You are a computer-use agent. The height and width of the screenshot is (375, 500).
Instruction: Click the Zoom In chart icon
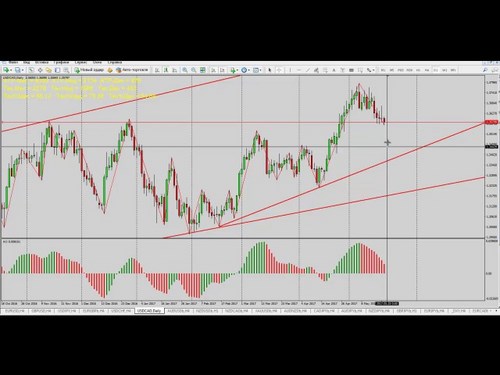184,70
